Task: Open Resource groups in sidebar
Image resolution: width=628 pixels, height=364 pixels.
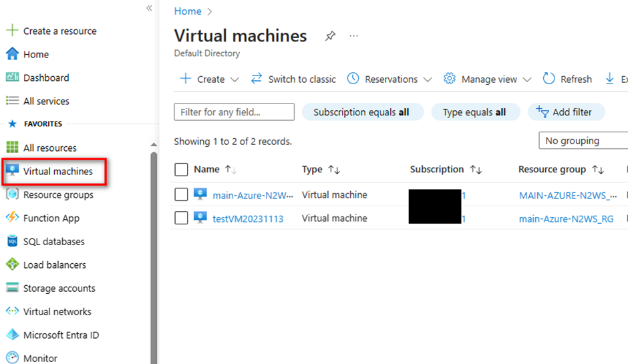Action: click(x=58, y=194)
